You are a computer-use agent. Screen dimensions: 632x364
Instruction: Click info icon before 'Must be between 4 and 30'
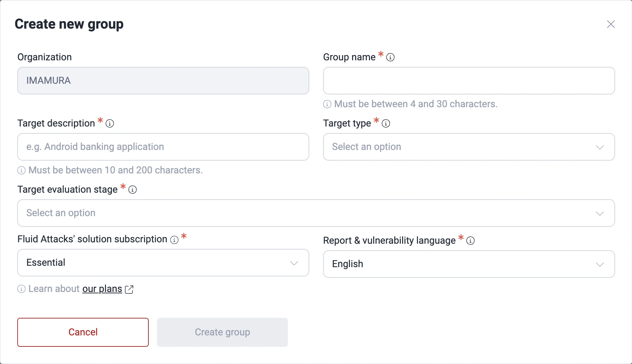click(x=327, y=104)
